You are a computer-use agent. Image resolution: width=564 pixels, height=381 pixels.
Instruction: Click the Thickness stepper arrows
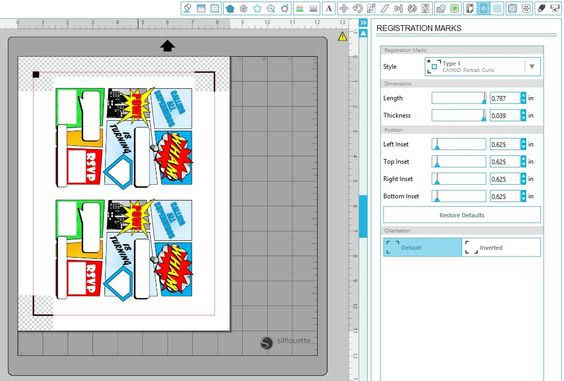pyautogui.click(x=523, y=115)
